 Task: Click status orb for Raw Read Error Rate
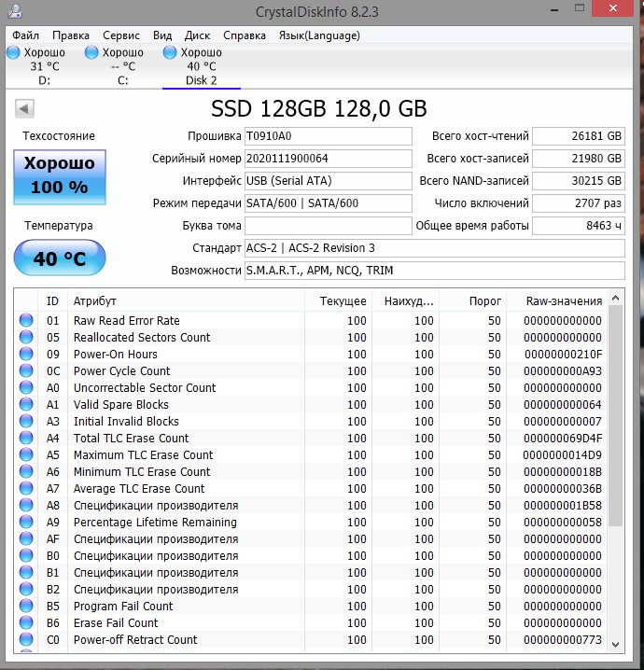point(26,321)
